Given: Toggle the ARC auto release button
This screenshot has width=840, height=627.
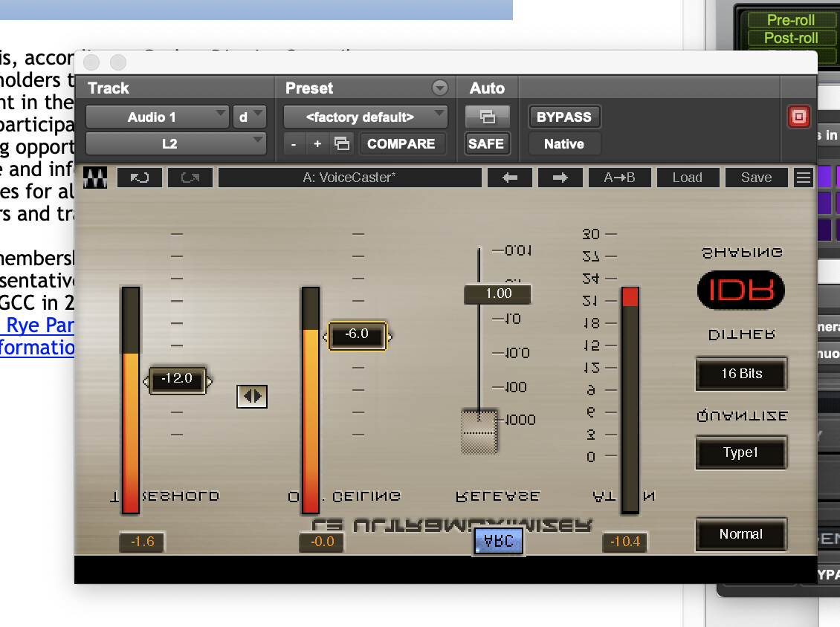Looking at the screenshot, I should click(x=499, y=541).
